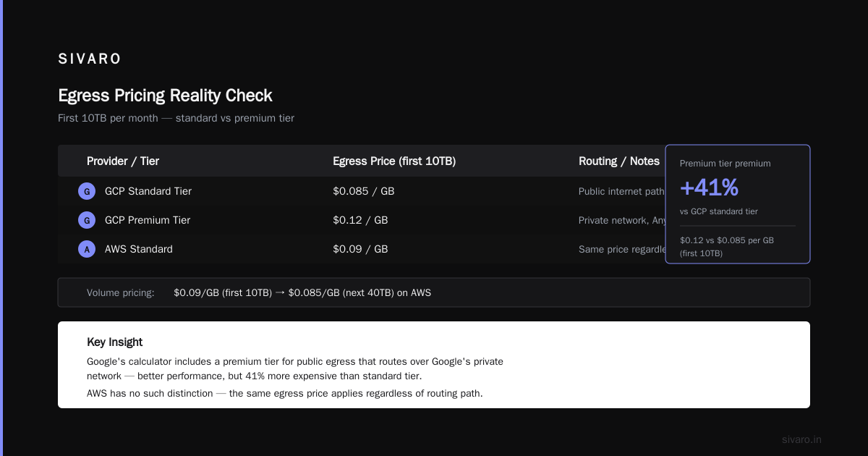Click the '+41%' figure
Image resolution: width=868 pixels, height=456 pixels.
click(709, 187)
